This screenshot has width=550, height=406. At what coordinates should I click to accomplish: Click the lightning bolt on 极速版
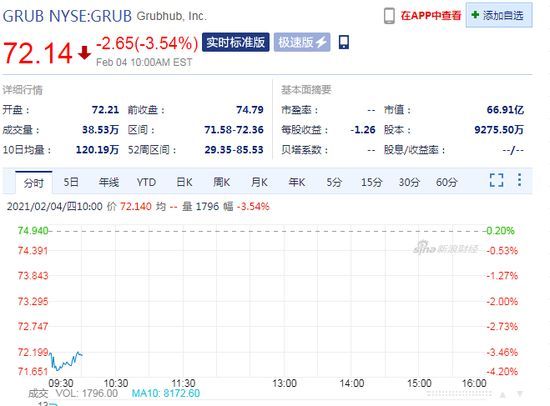[x=321, y=42]
